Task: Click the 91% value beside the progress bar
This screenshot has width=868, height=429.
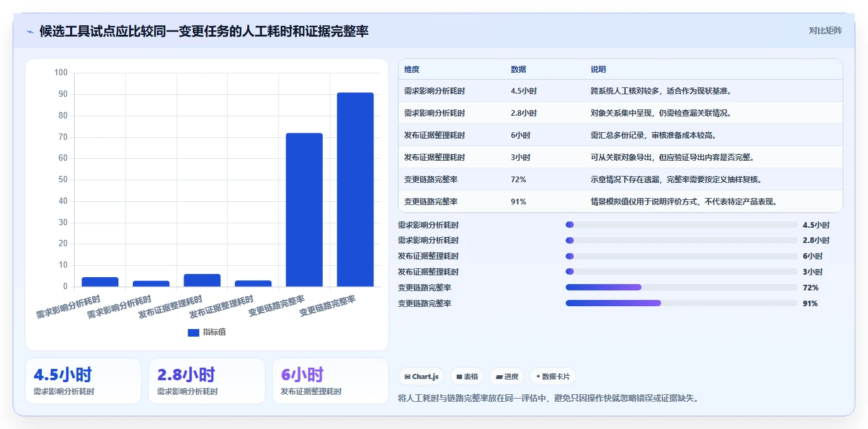Action: tap(810, 304)
